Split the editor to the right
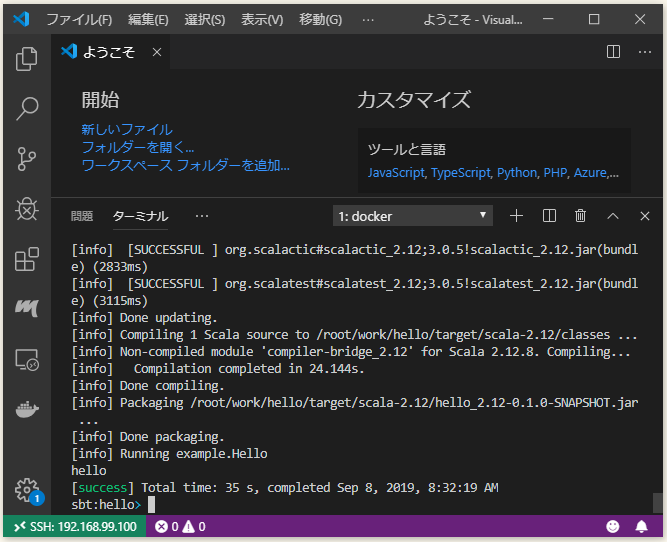This screenshot has width=667, height=542. click(x=613, y=52)
